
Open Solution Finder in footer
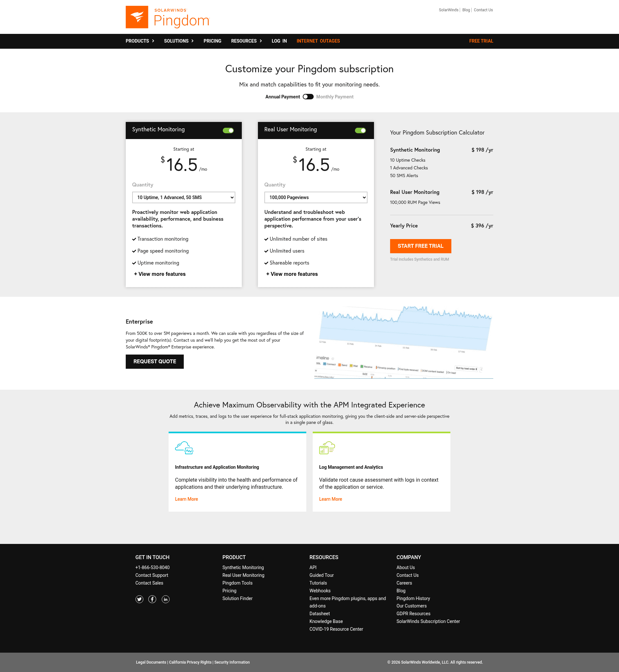coord(238,598)
